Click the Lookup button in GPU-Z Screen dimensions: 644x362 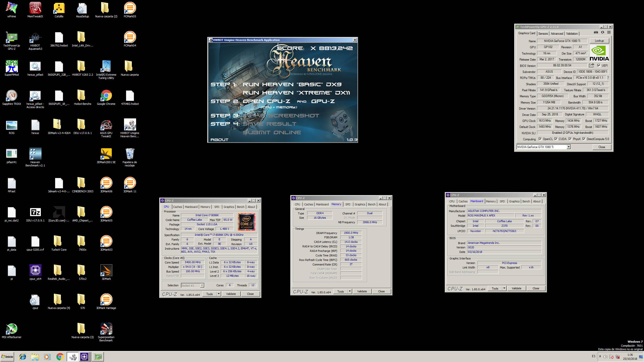599,41
